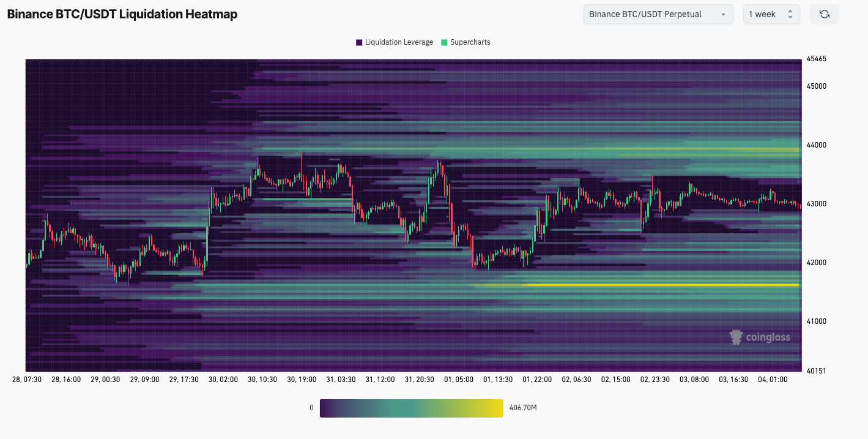Click the 45465 price axis label
The width and height of the screenshot is (868, 439).
[x=817, y=59]
